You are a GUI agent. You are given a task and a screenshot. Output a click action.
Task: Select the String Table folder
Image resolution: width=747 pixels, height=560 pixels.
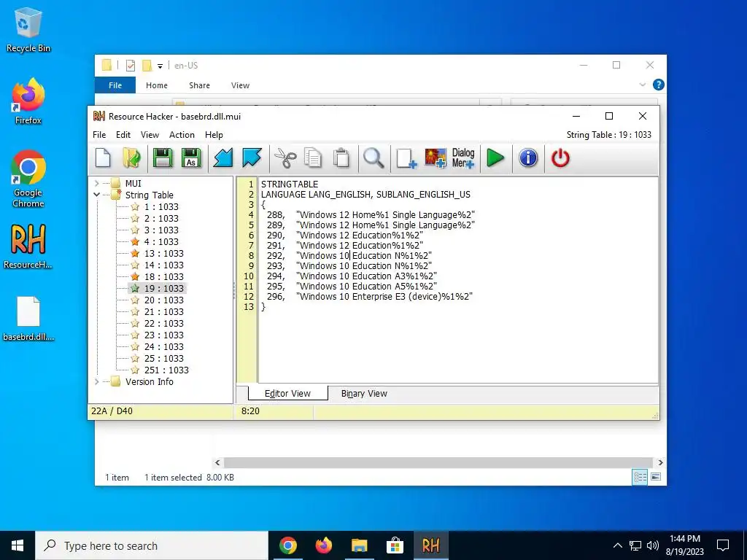149,195
